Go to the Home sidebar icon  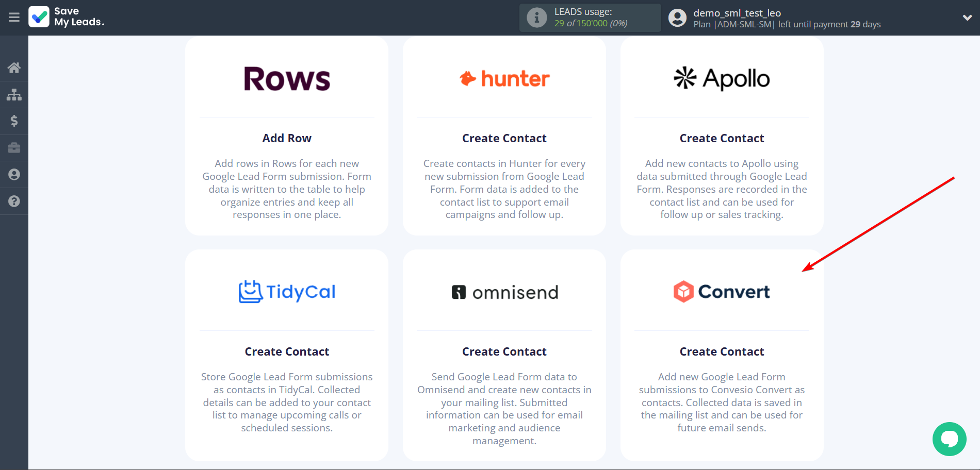point(14,68)
